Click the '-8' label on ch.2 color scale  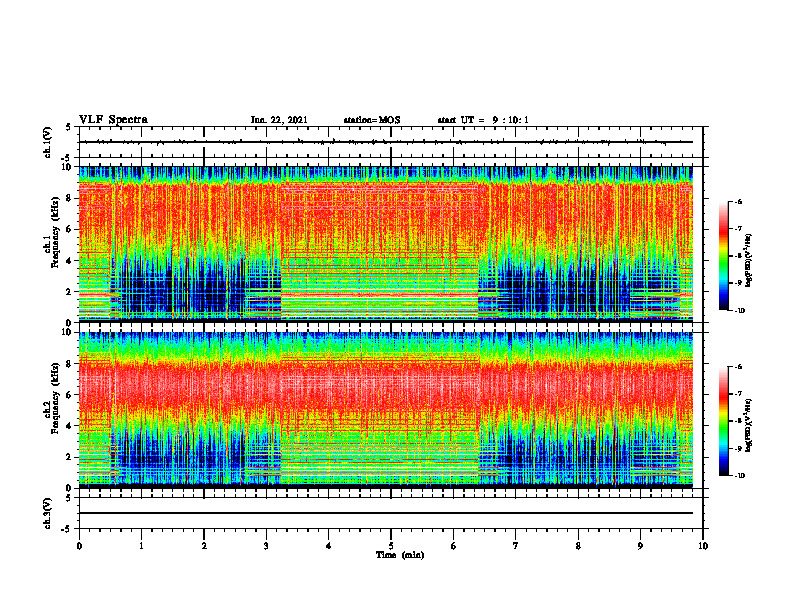(x=738, y=422)
